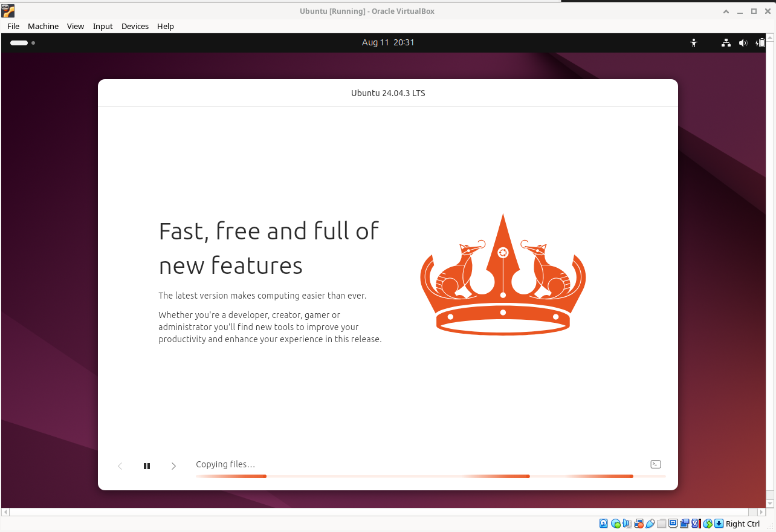Click the Activities workspace indicator

22,43
